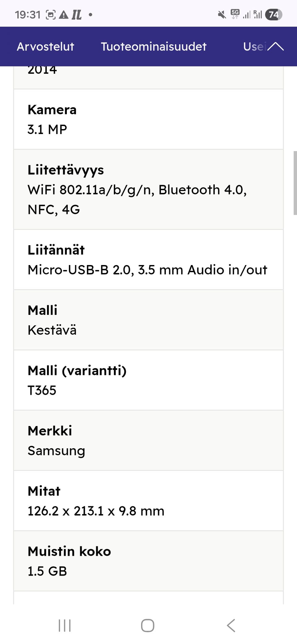Tap the muted sound status icon
The width and height of the screenshot is (297, 644).
pos(222,15)
